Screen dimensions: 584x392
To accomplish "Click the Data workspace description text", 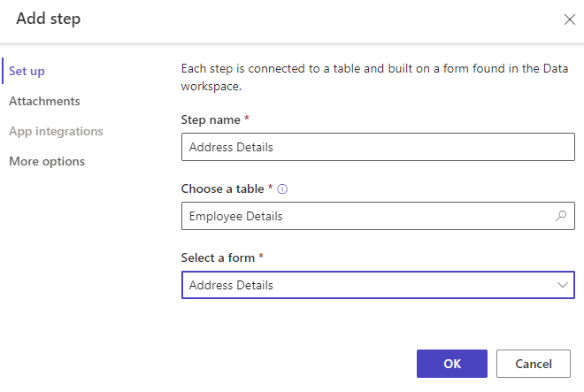I will click(x=372, y=77).
